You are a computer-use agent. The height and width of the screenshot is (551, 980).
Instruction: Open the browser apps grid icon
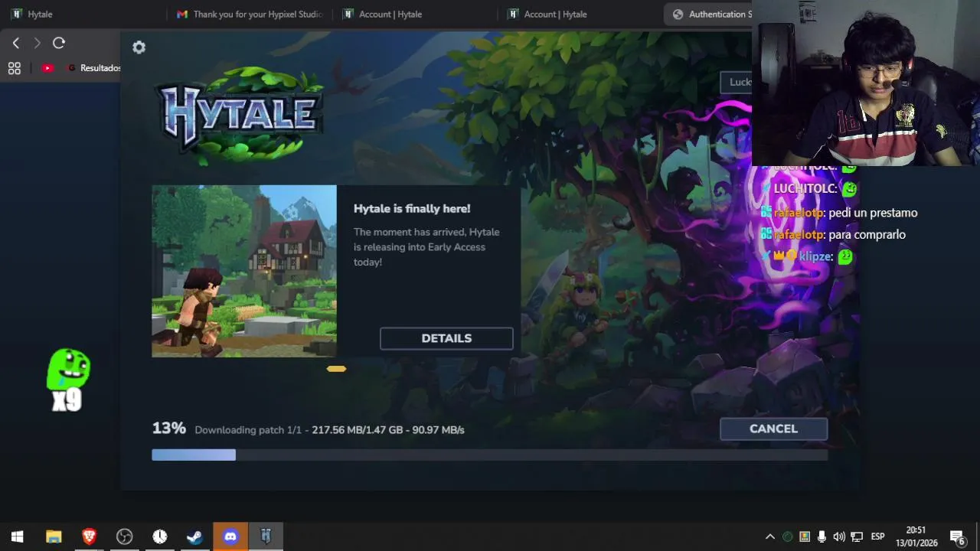[14, 68]
